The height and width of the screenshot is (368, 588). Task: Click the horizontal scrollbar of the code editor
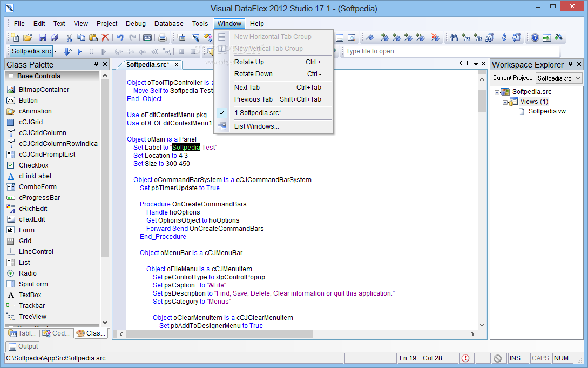297,334
